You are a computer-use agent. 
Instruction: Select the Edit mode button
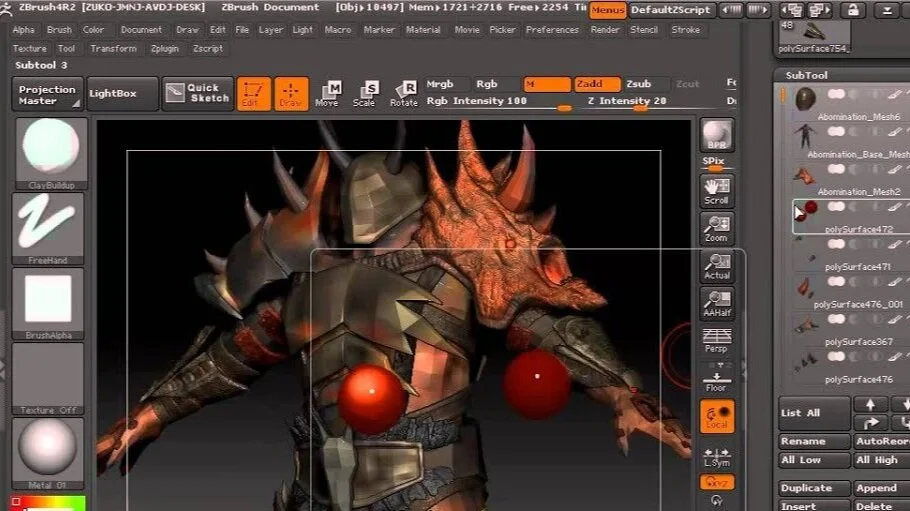[254, 93]
